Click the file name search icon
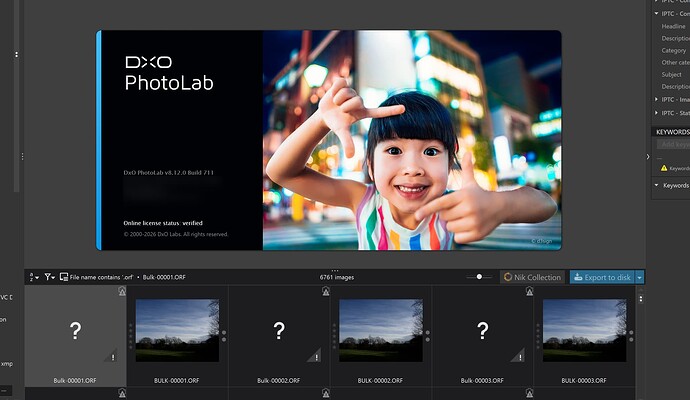Viewport: 690px width, 400px height. click(64, 276)
